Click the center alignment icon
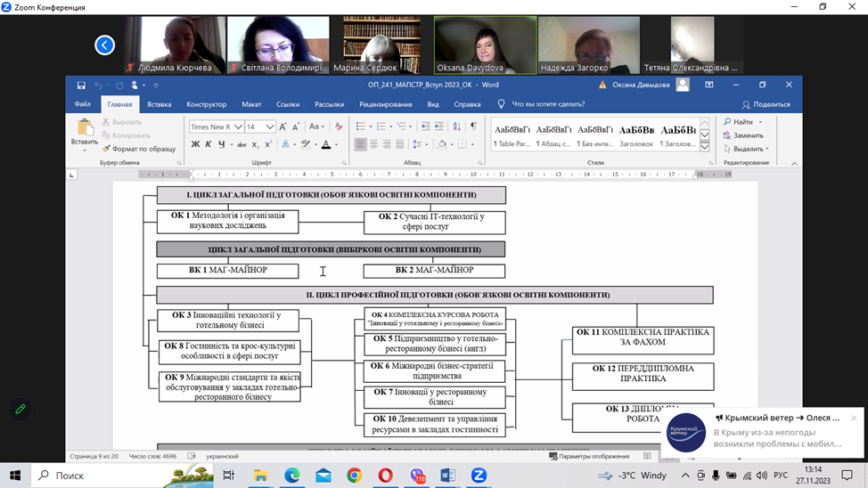 [373, 144]
